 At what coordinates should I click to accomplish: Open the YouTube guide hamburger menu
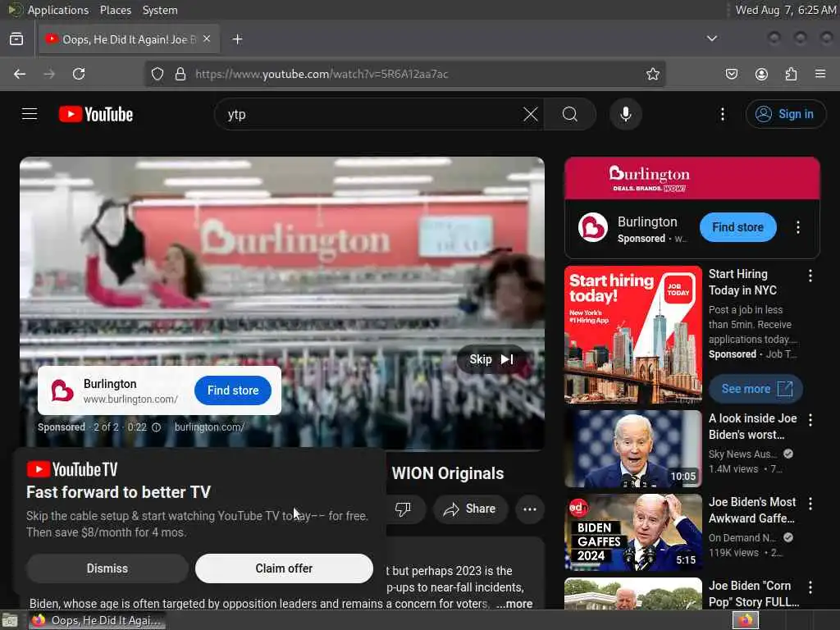click(30, 114)
